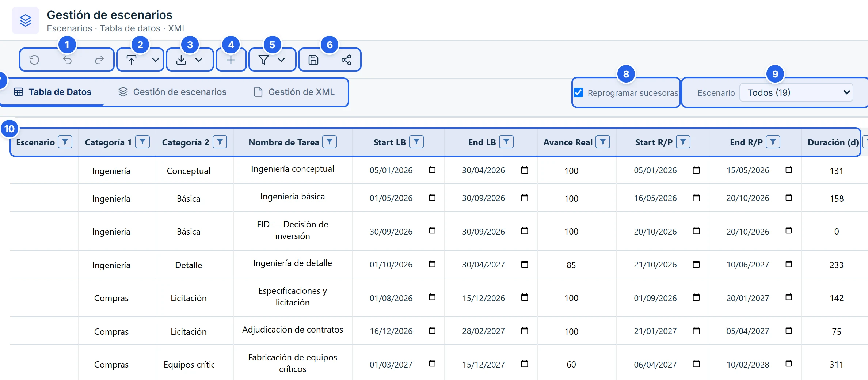Image resolution: width=868 pixels, height=380 pixels.
Task: Filter the End R/P column
Action: (x=773, y=142)
